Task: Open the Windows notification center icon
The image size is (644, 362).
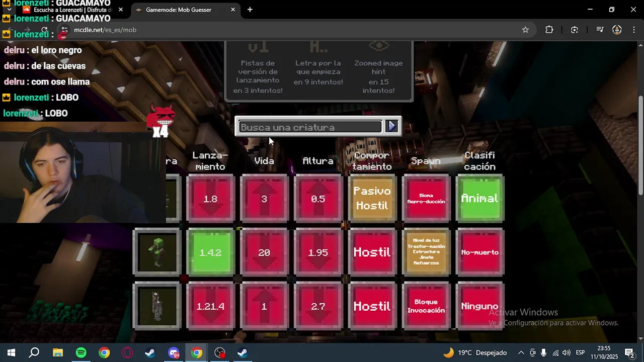Action: pyautogui.click(x=629, y=353)
